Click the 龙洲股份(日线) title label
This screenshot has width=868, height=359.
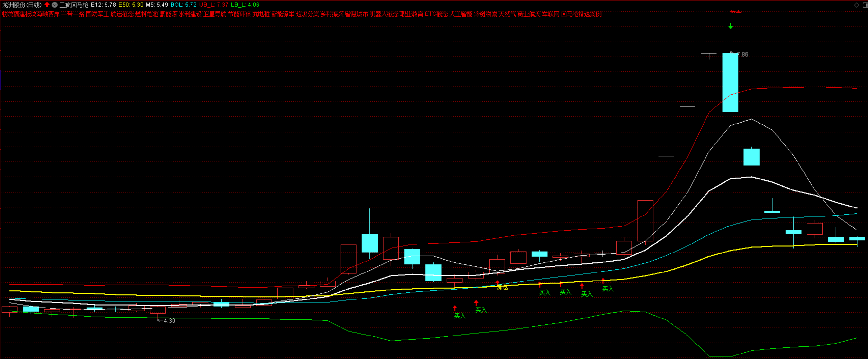(22, 5)
